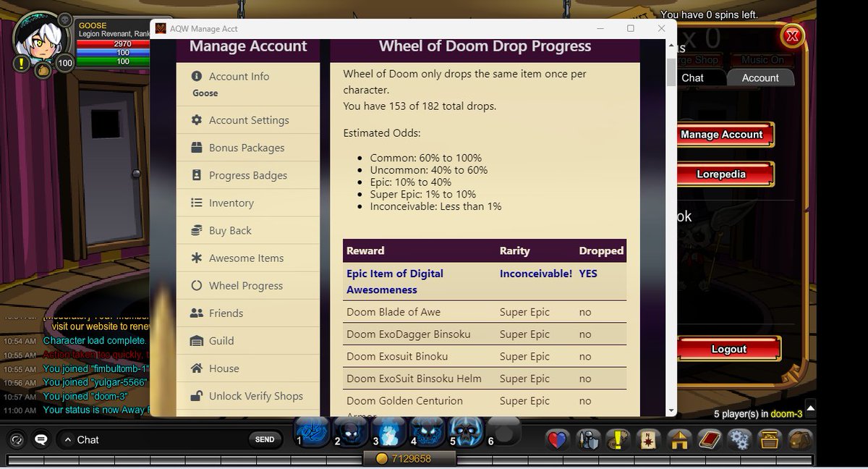Click the round emote icon left of chat

17,439
